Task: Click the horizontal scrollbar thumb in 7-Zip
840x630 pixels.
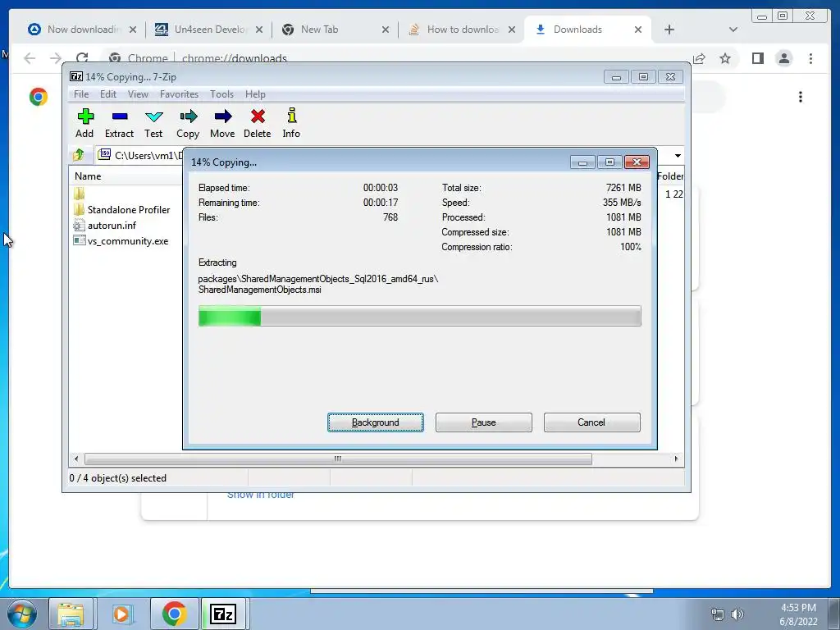Action: (338, 459)
